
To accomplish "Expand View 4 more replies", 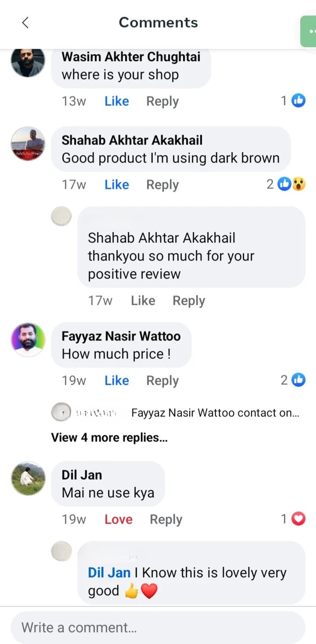I will pyautogui.click(x=109, y=438).
